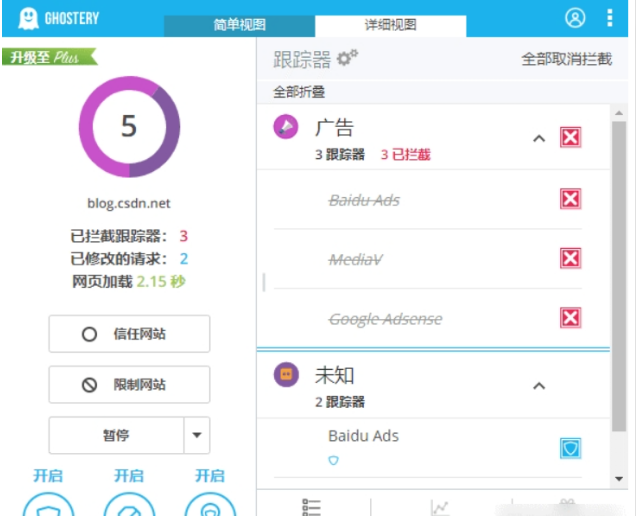The height and width of the screenshot is (516, 642).
Task: Open the account profile icon
Action: [575, 18]
